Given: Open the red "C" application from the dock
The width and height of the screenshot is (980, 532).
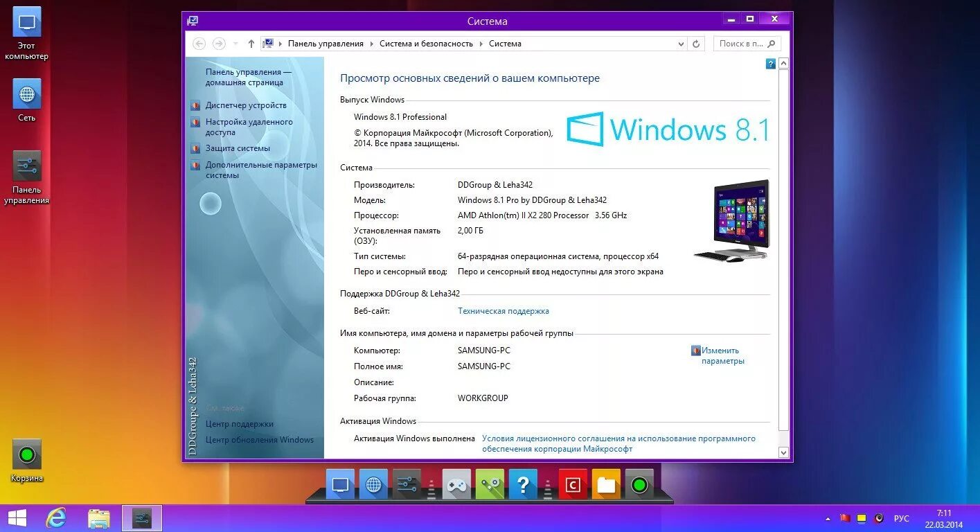Looking at the screenshot, I should coord(572,484).
